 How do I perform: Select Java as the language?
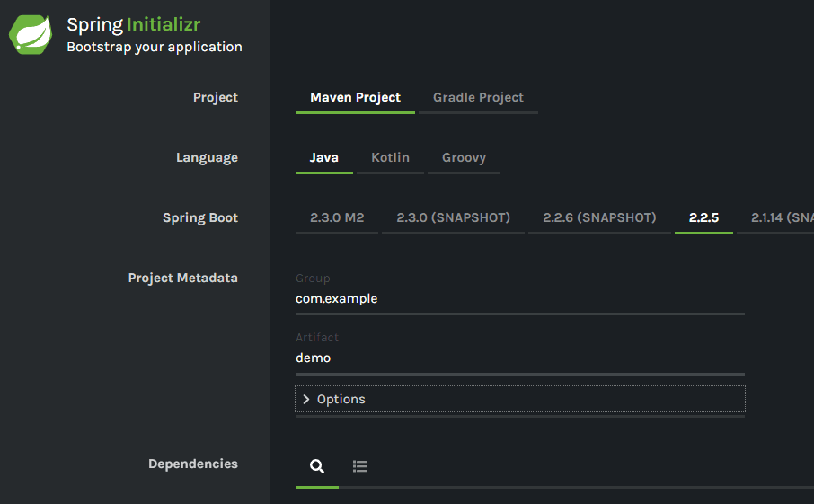click(x=324, y=157)
